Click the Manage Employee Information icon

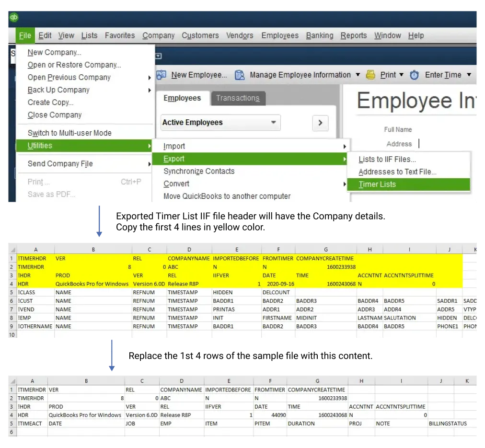[x=240, y=75]
